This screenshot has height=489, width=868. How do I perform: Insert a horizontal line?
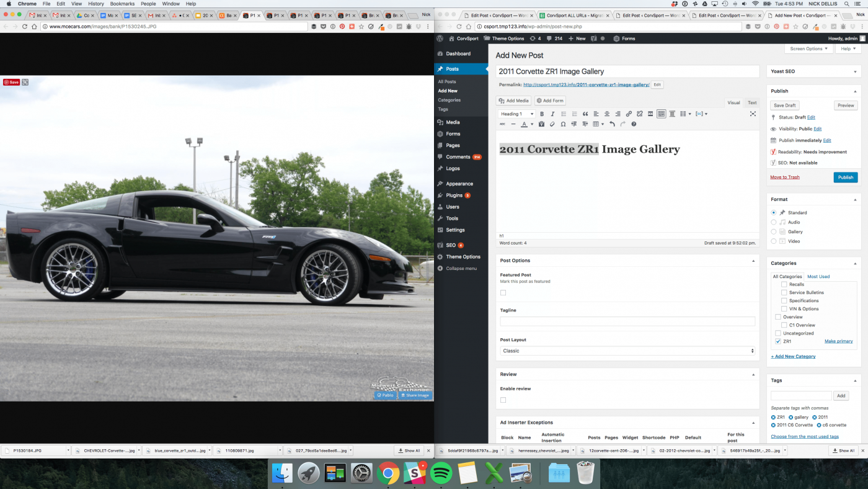[513, 124]
